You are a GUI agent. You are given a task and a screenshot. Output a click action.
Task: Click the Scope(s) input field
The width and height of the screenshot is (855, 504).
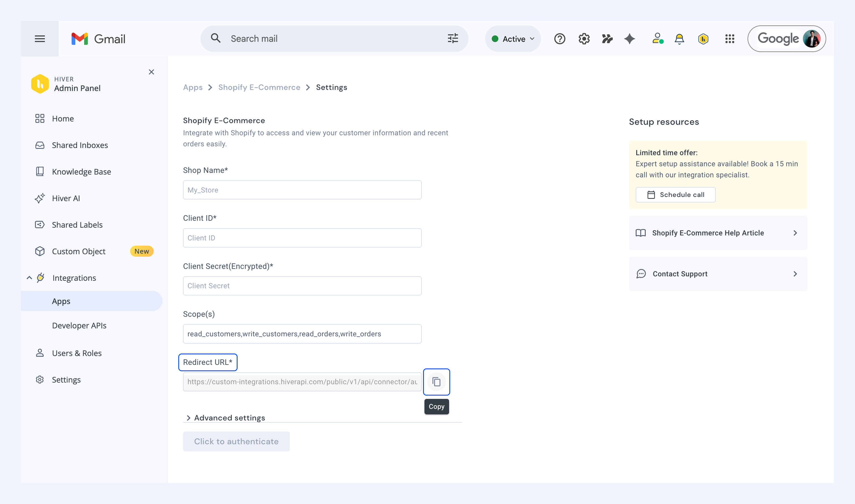point(302,334)
